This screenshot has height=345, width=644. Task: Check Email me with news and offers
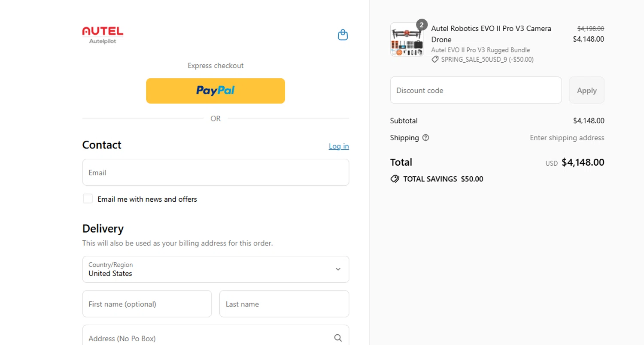point(88,199)
